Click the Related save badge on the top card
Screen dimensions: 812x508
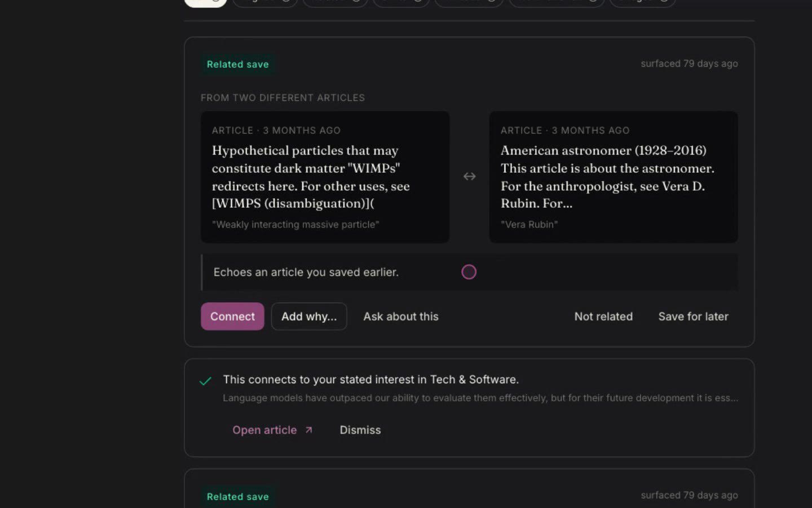click(x=237, y=64)
